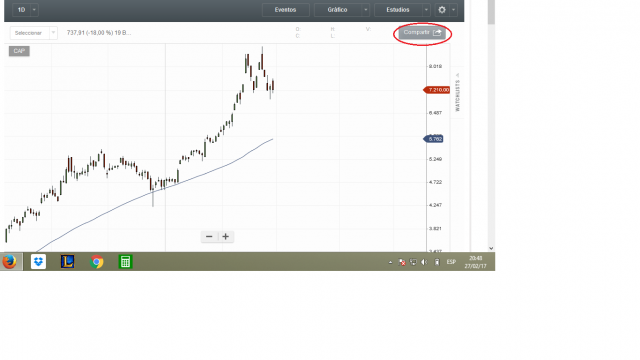The height and width of the screenshot is (360, 640).
Task: Open the green calculator taskbar app
Action: pos(125,262)
